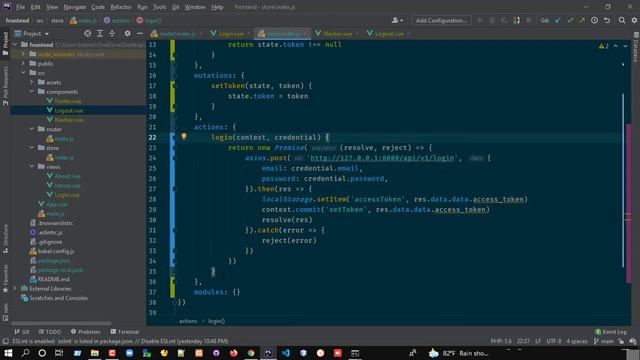Open Git Show History clock icon
The height and width of the screenshot is (360, 640).
click(594, 20)
